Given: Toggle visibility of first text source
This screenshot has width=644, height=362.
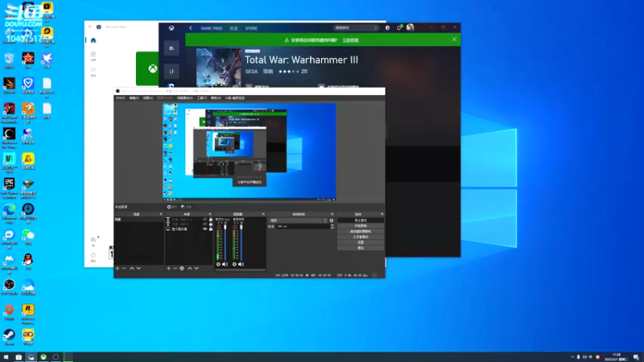Looking at the screenshot, I should click(x=204, y=219).
